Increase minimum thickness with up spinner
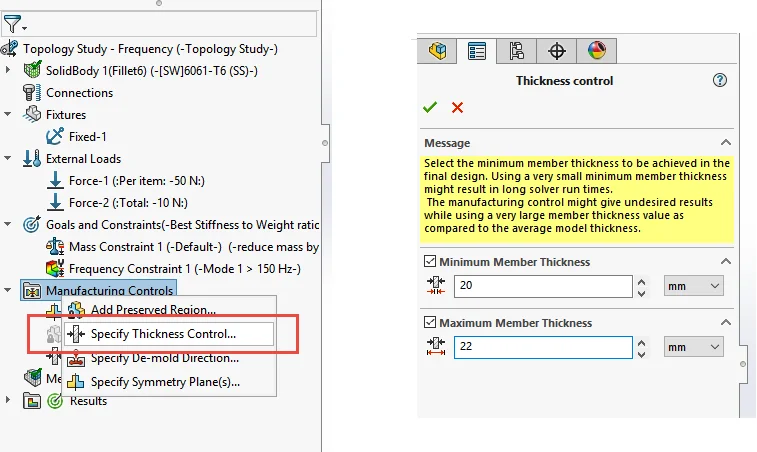Viewport: 757px width, 452px height. (642, 282)
